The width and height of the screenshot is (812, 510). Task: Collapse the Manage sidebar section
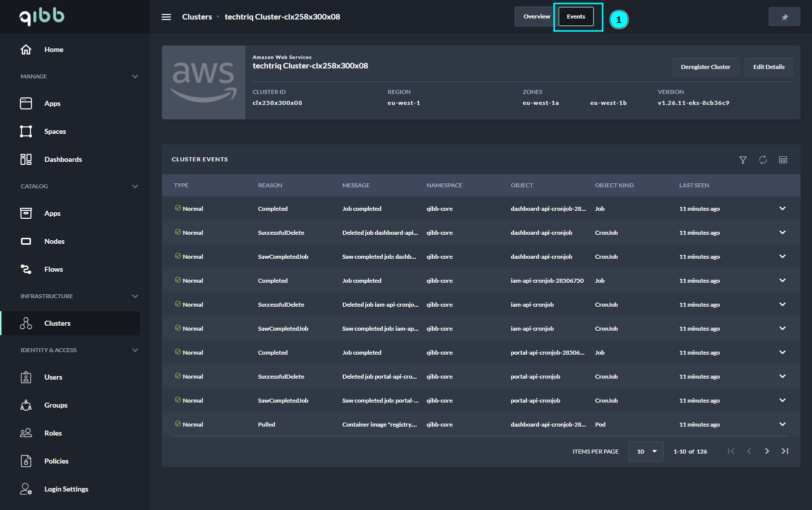pos(135,76)
